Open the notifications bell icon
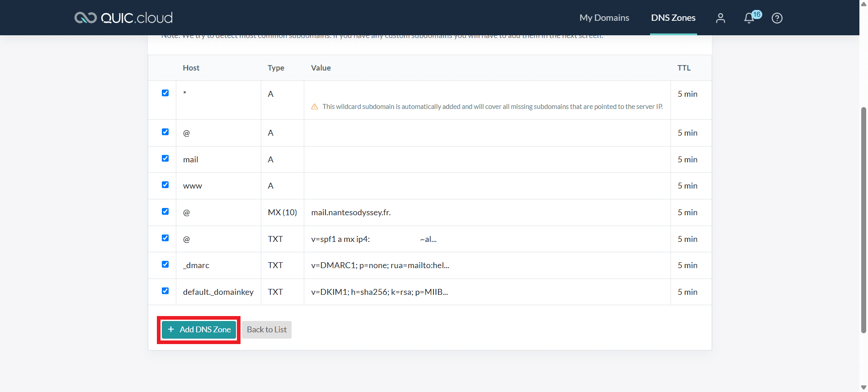Screen dimensions: 868x392 tap(749, 18)
